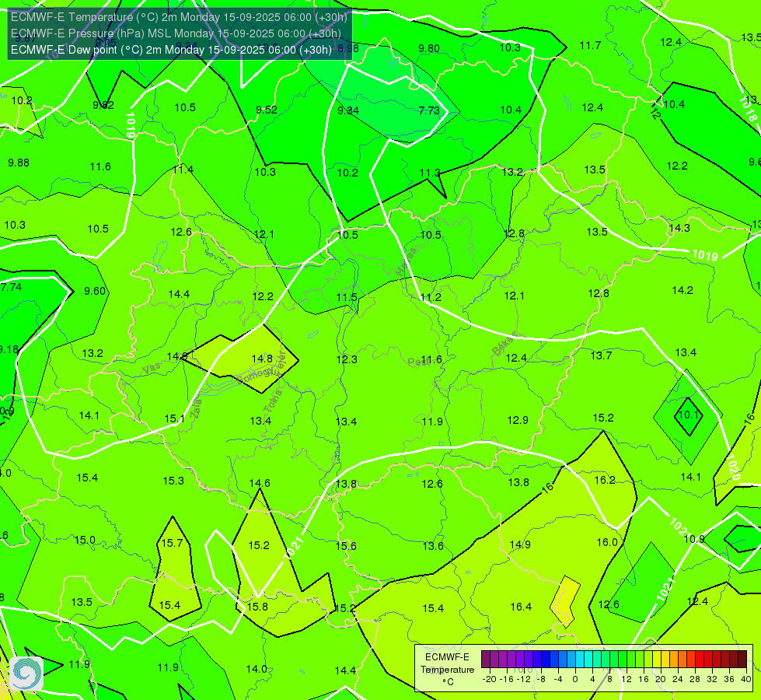Click the Tolna county label
Screen dimensions: 761x700
coord(273,401)
